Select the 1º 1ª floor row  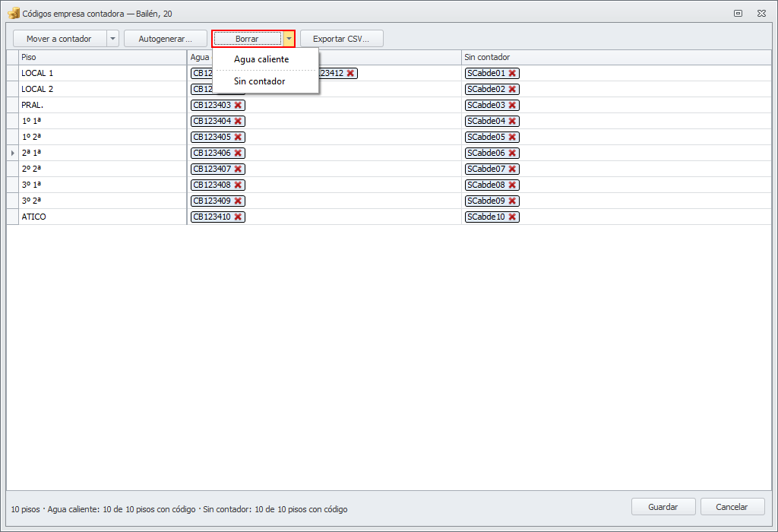pos(389,121)
